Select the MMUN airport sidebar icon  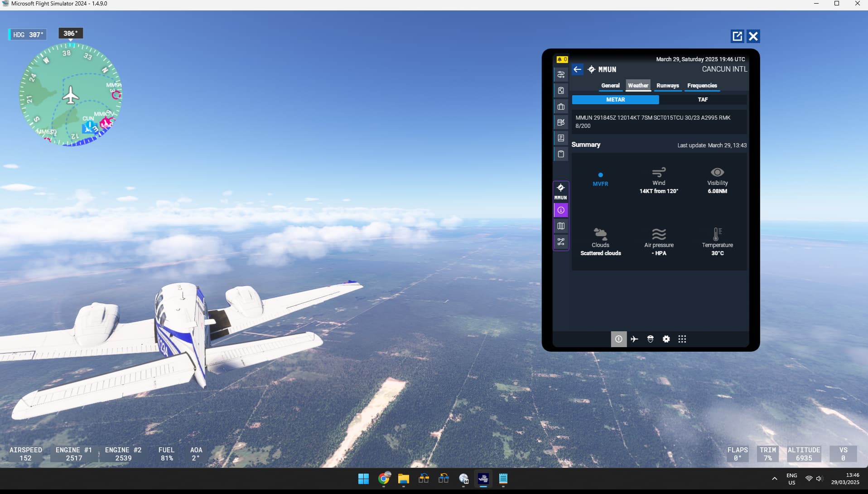561,192
